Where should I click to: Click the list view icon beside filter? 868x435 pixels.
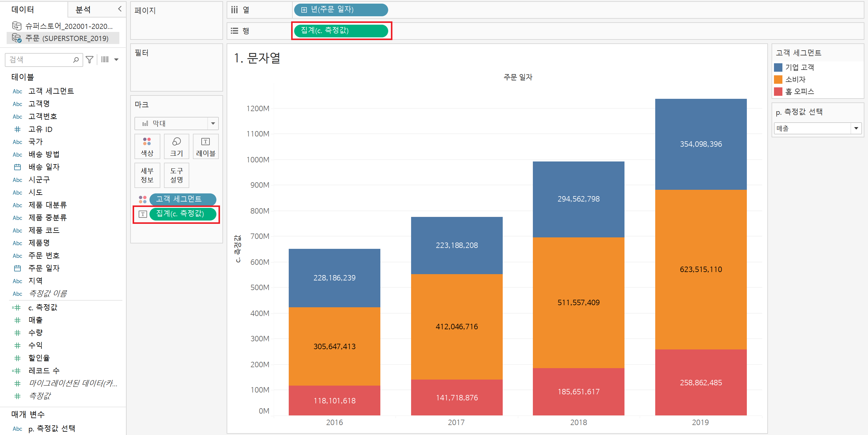pyautogui.click(x=105, y=60)
